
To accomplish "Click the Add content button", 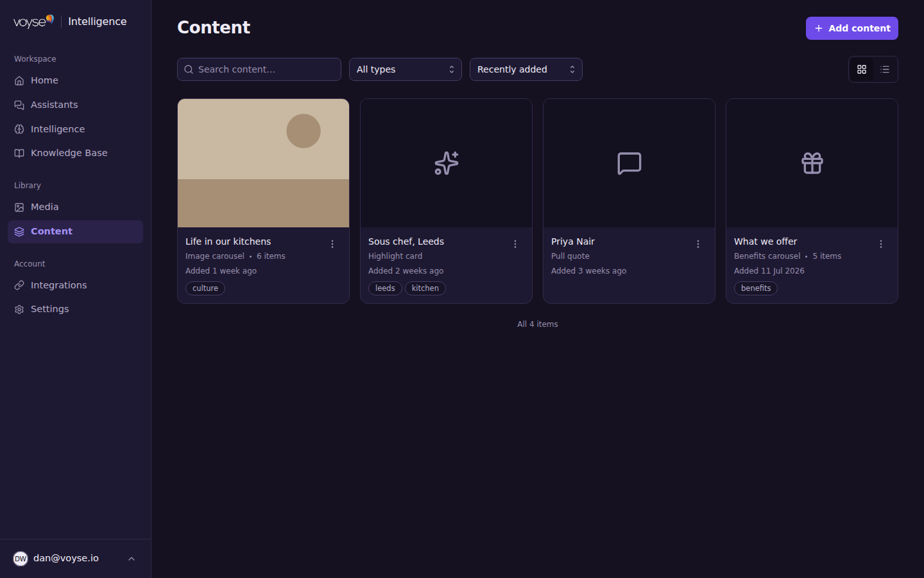I will [852, 28].
